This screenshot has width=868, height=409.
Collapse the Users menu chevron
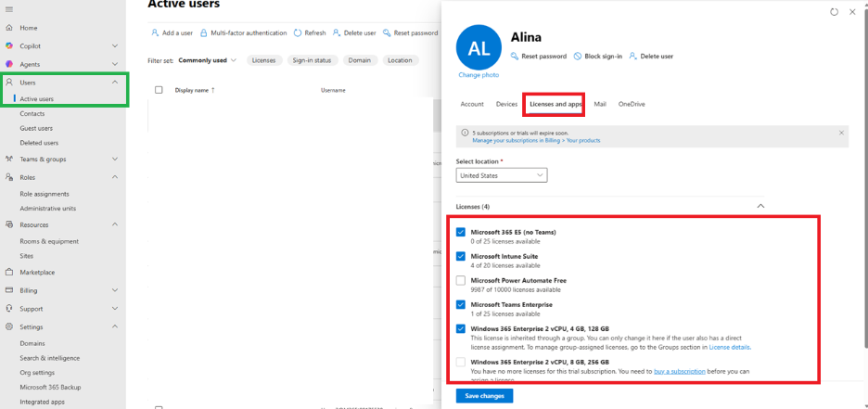(x=115, y=83)
